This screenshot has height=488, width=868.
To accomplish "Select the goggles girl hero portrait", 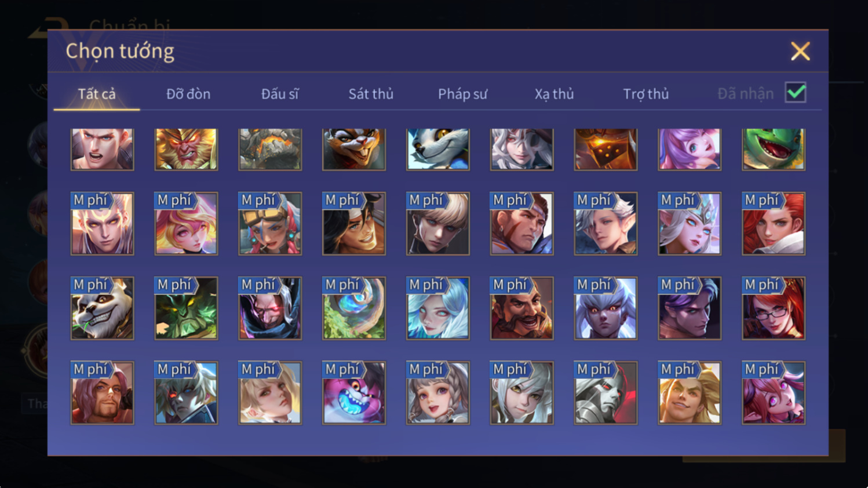I will tap(270, 223).
